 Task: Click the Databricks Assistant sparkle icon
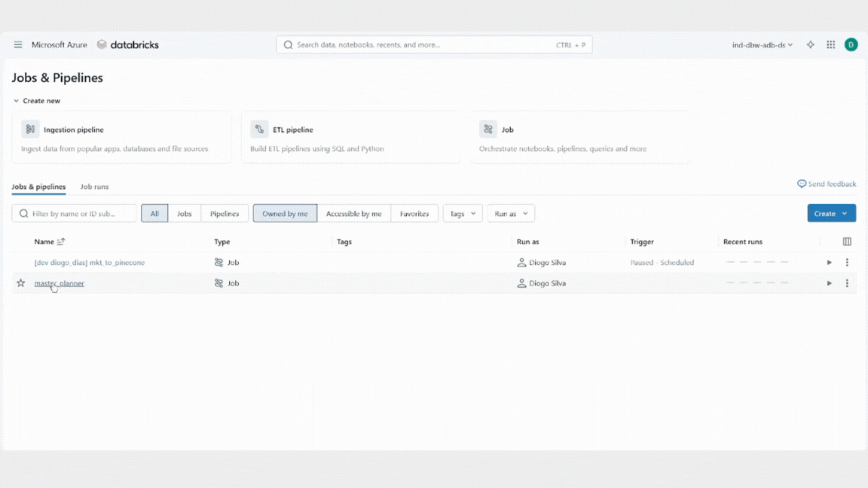[810, 45]
